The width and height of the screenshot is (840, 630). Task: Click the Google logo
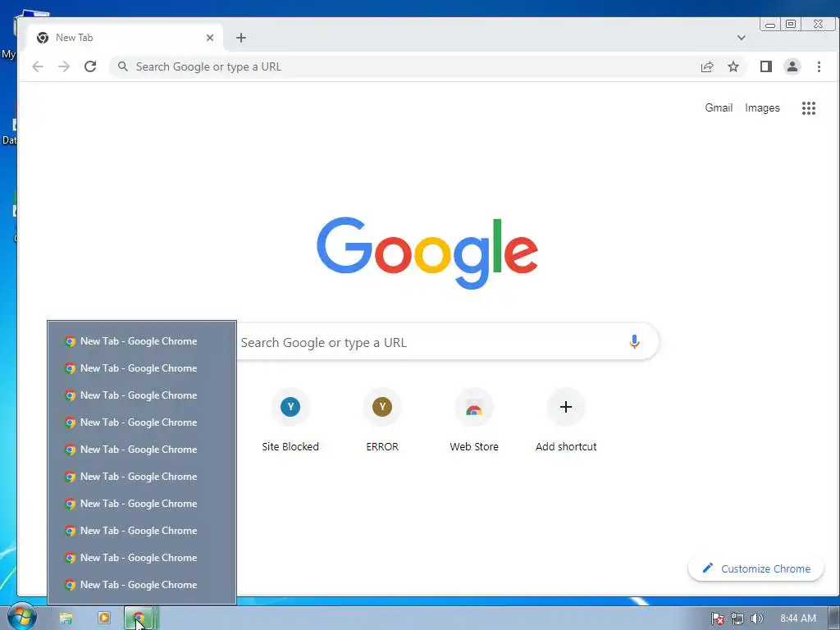tap(427, 253)
